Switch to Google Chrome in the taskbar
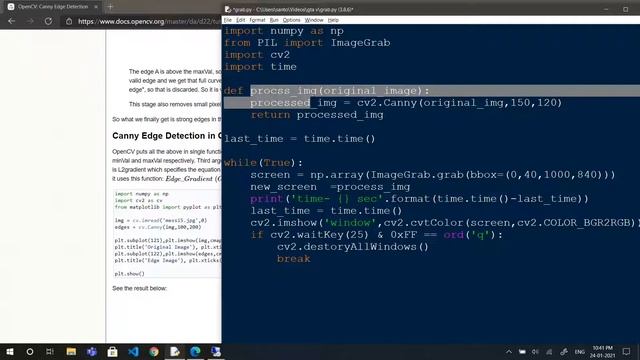The image size is (640, 360). pos(154,351)
